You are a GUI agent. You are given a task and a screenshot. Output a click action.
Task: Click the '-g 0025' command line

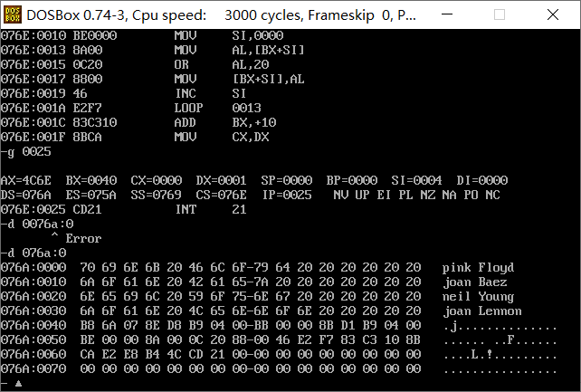25,151
